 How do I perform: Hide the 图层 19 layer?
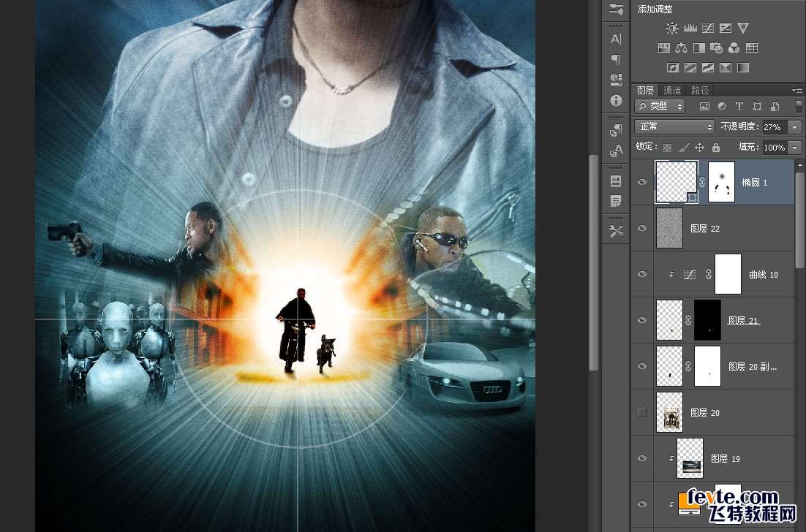coord(642,458)
